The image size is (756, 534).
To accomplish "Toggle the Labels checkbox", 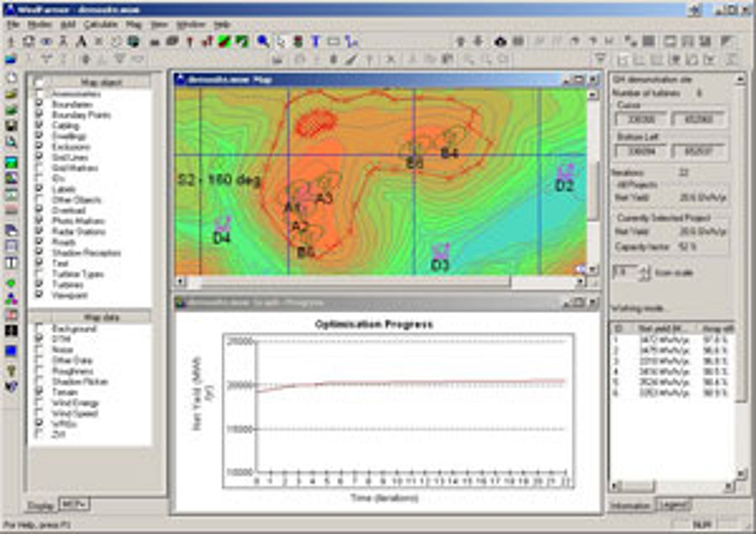I will coord(40,189).
